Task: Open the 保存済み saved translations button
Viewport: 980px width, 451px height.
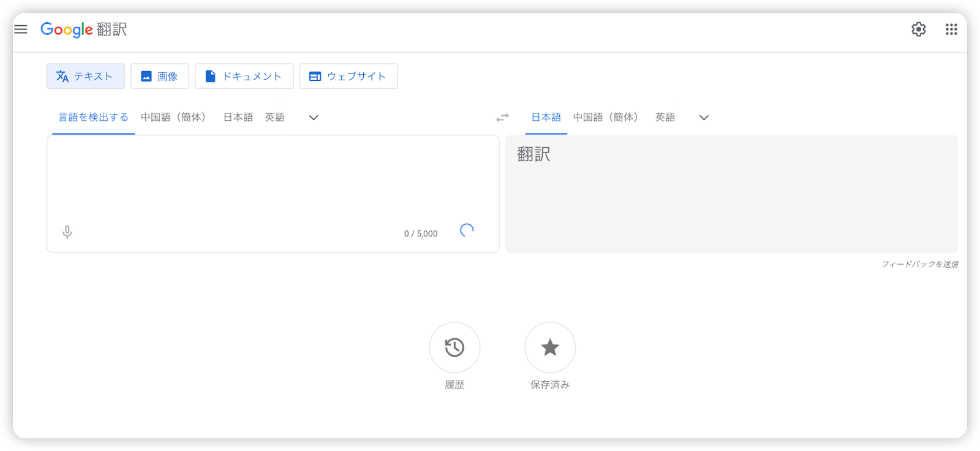Action: point(550,347)
